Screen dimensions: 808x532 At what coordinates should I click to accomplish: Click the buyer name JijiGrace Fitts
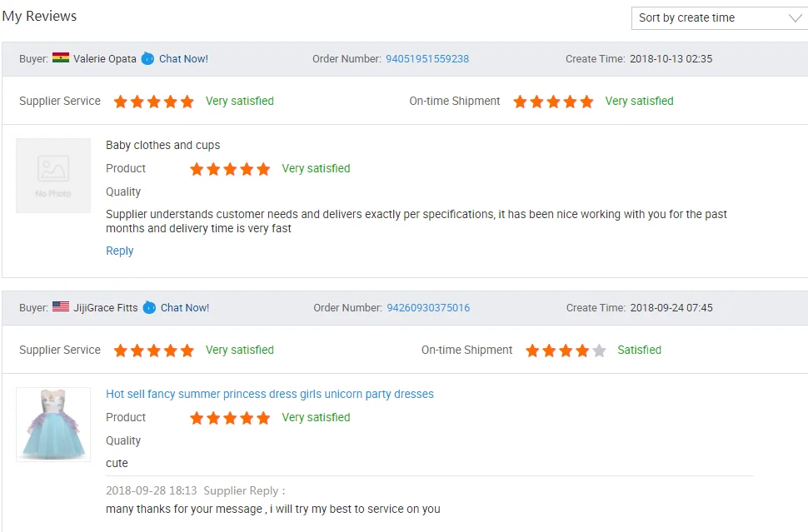click(106, 307)
